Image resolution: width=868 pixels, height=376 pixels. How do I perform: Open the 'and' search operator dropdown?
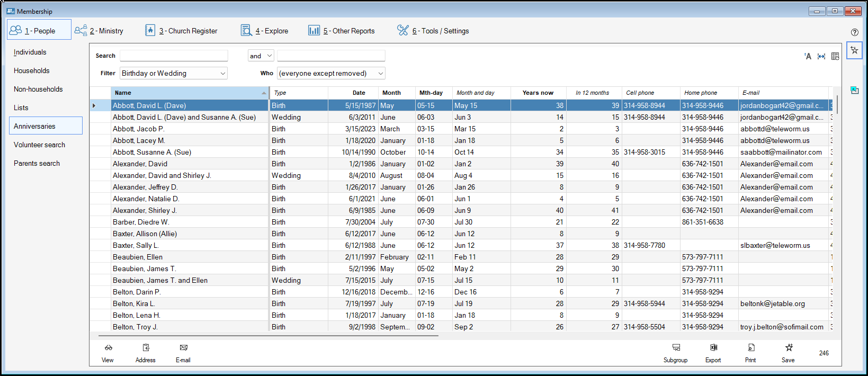coord(261,56)
